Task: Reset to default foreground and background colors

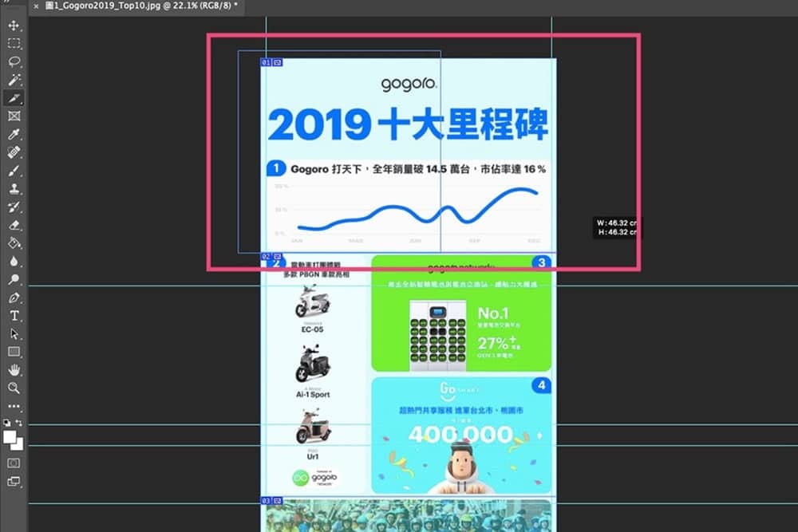Action: pyautogui.click(x=6, y=423)
